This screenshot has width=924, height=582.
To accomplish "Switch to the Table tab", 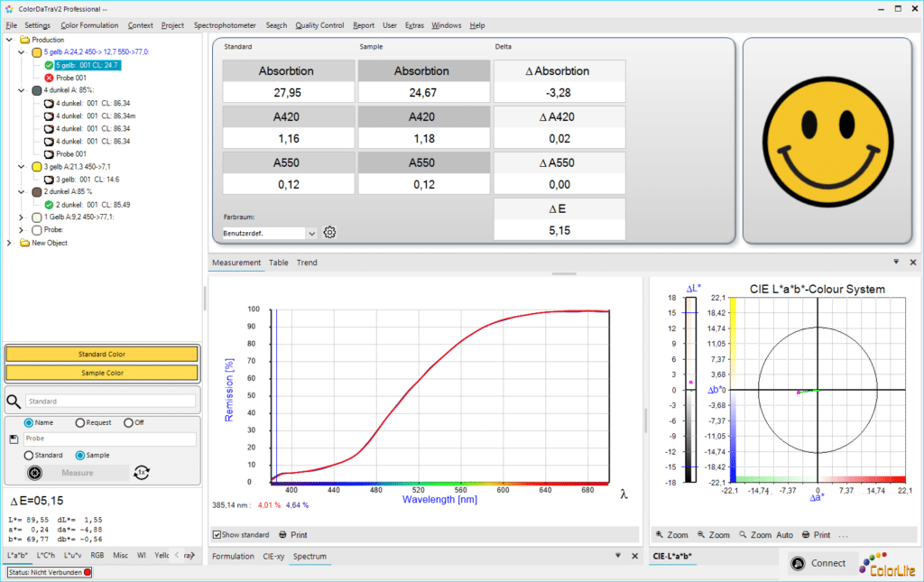I will pos(279,263).
